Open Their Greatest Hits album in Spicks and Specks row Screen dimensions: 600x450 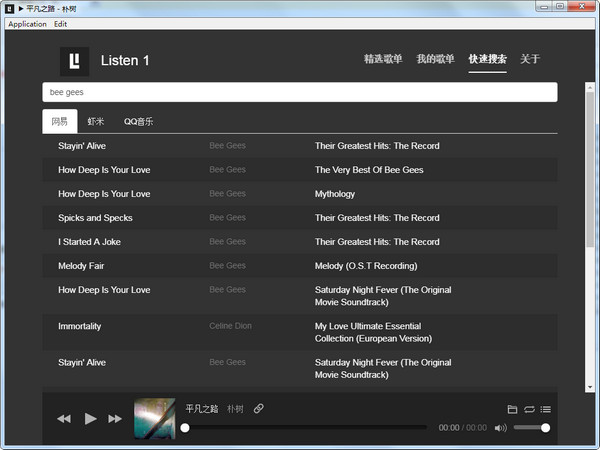click(377, 218)
